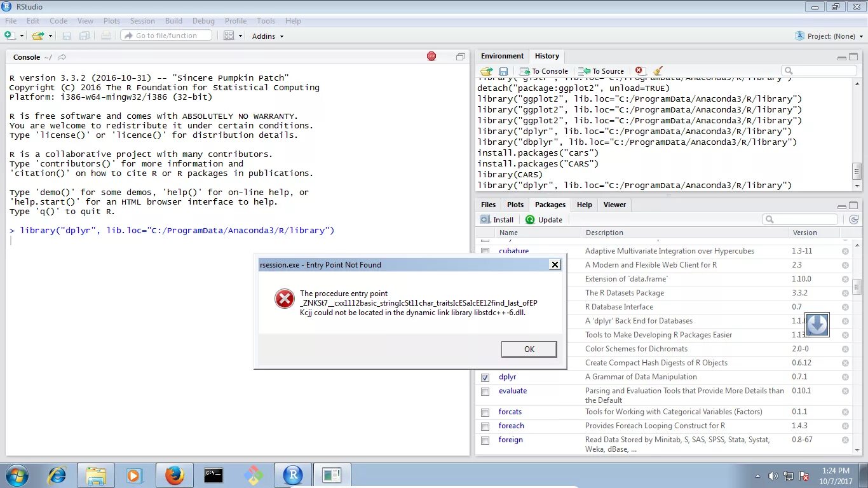Viewport: 868px width, 488px height.
Task: Open the Addins dropdown
Action: pos(268,36)
